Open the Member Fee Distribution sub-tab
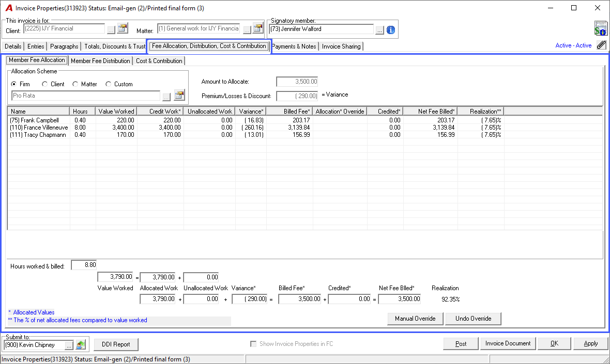 [x=100, y=60]
